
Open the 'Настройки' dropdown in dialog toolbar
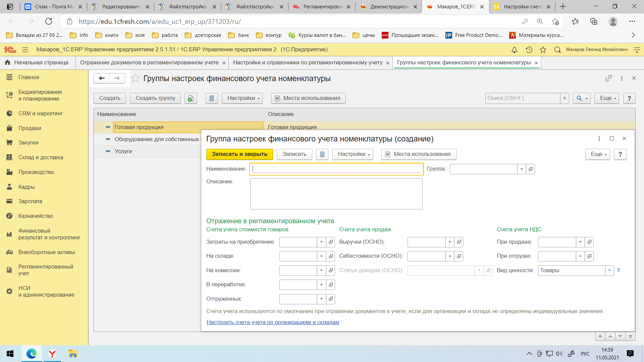[x=354, y=154]
